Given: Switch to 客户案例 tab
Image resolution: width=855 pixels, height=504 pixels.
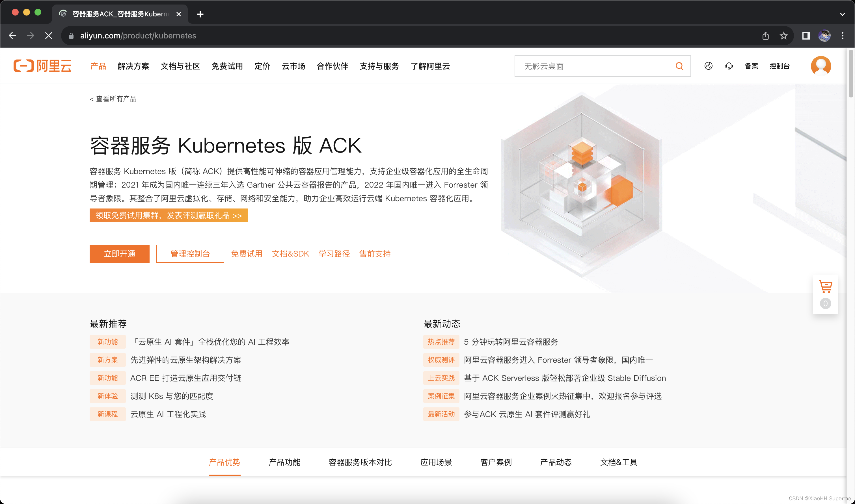Looking at the screenshot, I should click(x=496, y=462).
